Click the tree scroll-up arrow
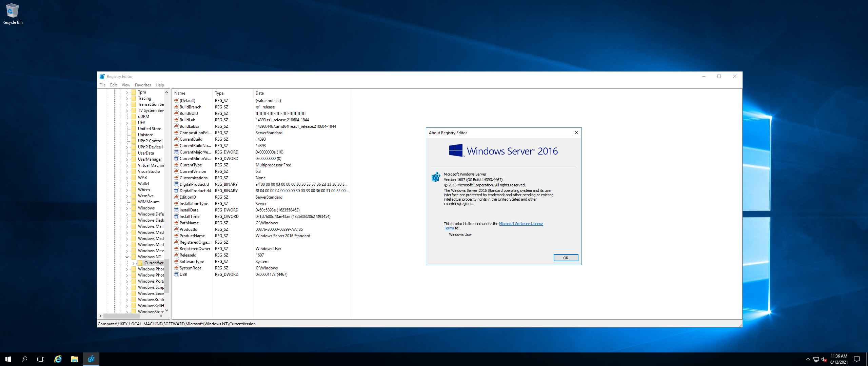This screenshot has width=868, height=366. pyautogui.click(x=166, y=92)
